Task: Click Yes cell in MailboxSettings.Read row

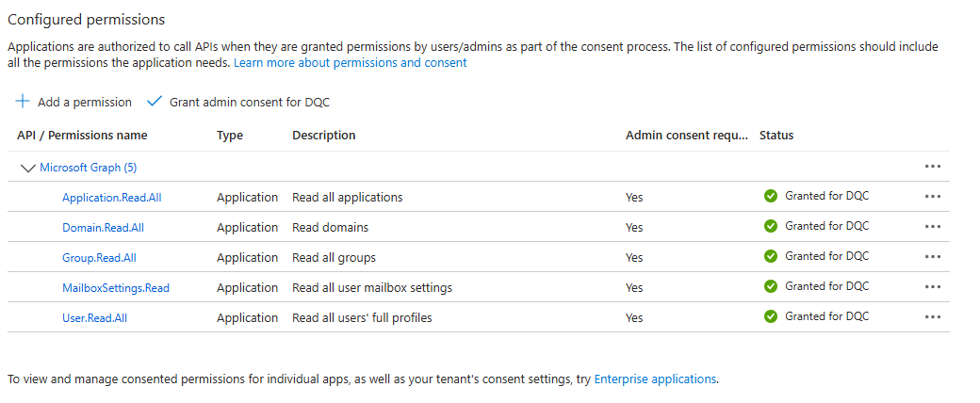Action: click(x=634, y=287)
